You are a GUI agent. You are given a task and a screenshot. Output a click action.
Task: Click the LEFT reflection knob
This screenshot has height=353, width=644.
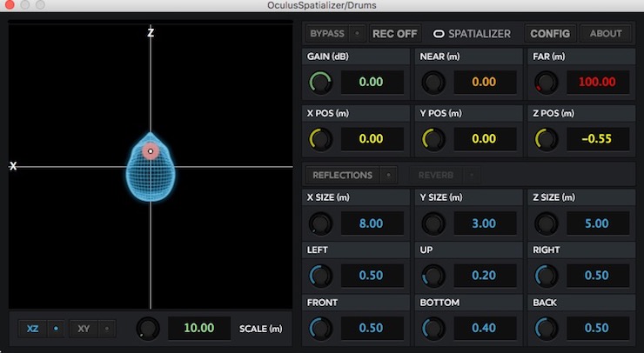320,276
